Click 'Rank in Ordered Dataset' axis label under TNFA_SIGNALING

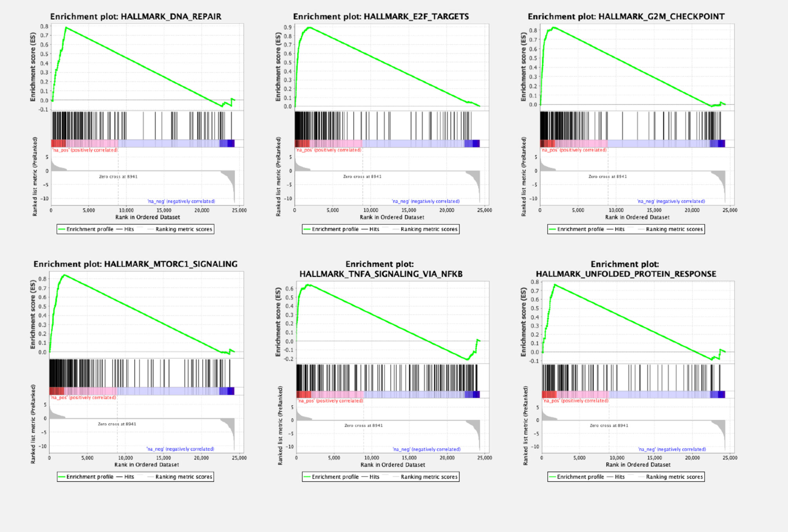point(393,465)
